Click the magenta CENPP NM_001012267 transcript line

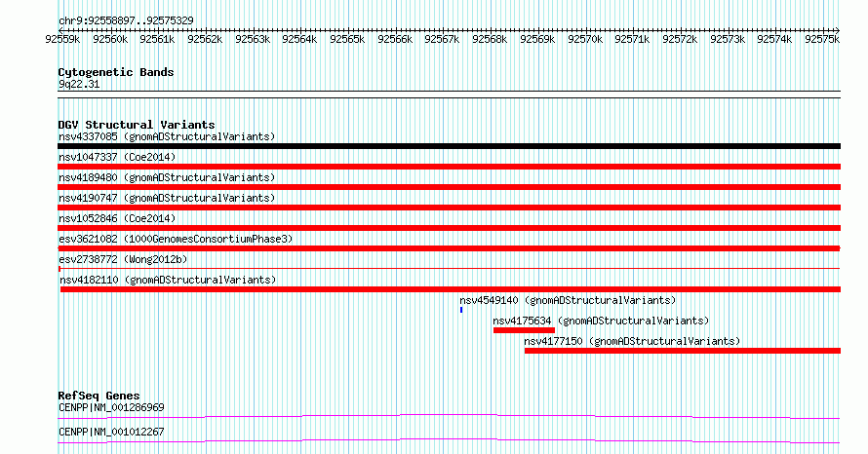(x=449, y=440)
